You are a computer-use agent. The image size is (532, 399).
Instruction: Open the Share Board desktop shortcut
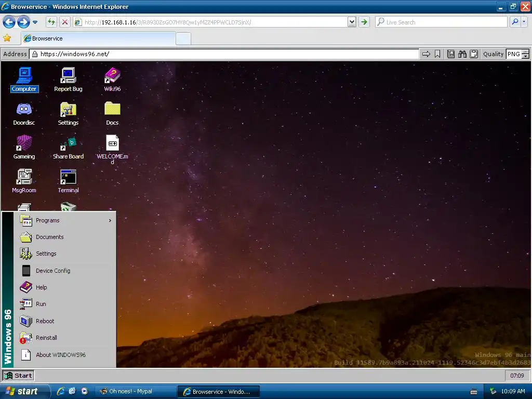68,147
